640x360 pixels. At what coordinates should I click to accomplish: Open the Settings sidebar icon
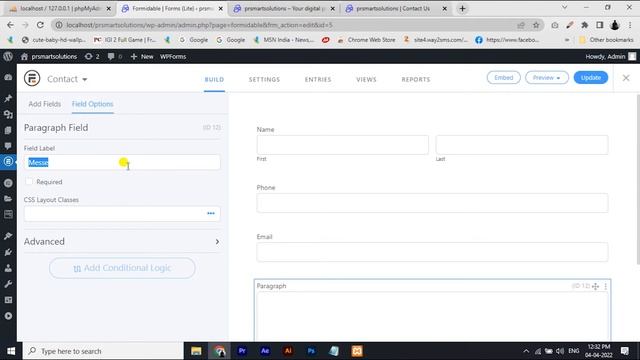tap(8, 300)
